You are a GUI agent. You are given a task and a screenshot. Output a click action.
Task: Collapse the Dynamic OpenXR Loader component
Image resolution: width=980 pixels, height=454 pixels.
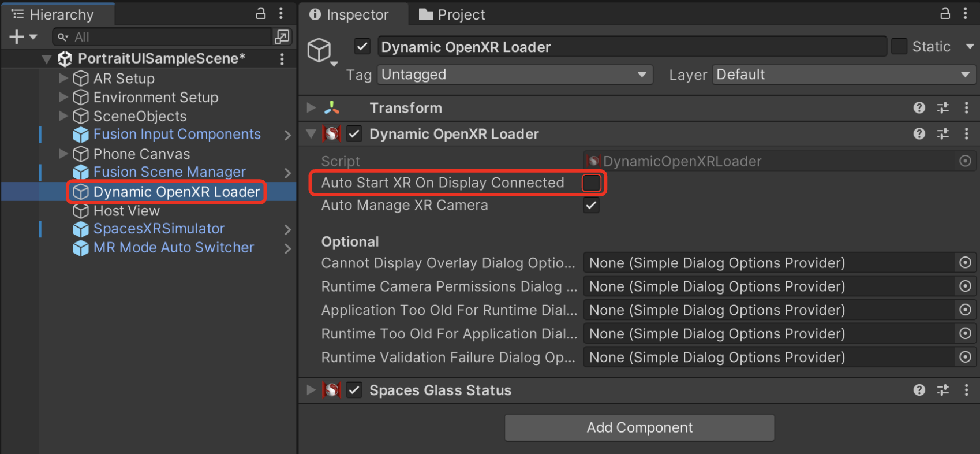[x=311, y=134]
